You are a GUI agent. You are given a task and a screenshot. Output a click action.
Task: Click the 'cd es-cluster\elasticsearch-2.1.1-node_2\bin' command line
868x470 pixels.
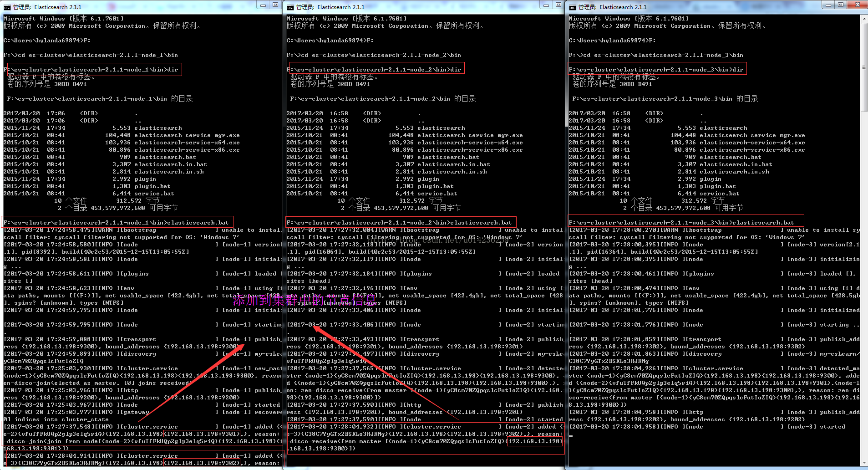[x=374, y=55]
